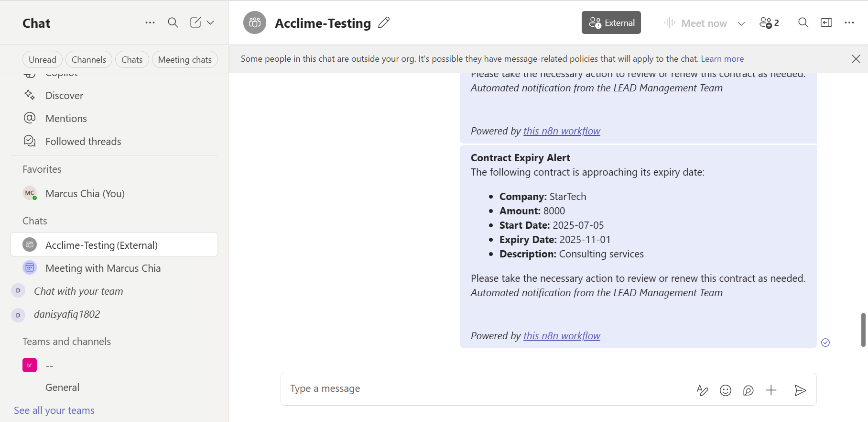The width and height of the screenshot is (868, 422).
Task: Search within chat using header magnifier
Action: pos(803,22)
